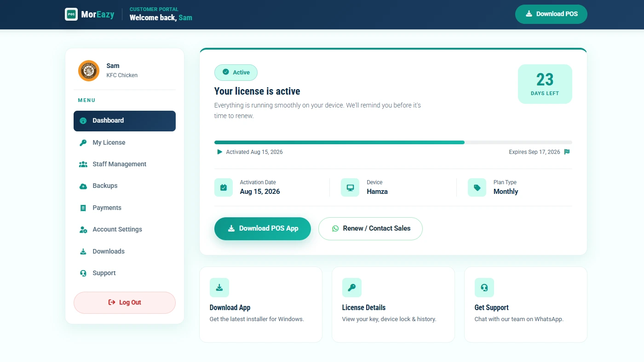Click the WhatsApp icon in Renew button
Screen dimensions: 644x362
pyautogui.click(x=335, y=228)
